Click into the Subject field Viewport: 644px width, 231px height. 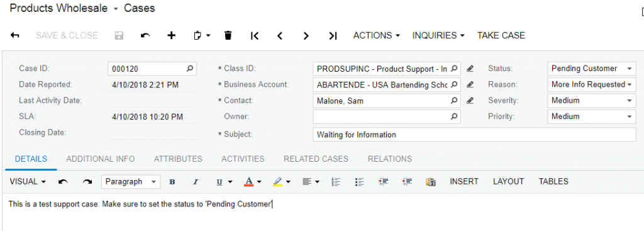pos(474,135)
